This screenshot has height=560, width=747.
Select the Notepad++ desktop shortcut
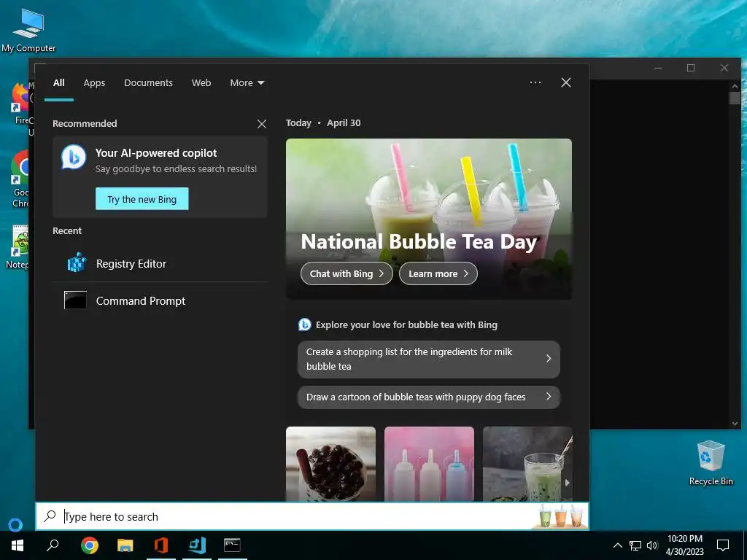pyautogui.click(x=18, y=246)
